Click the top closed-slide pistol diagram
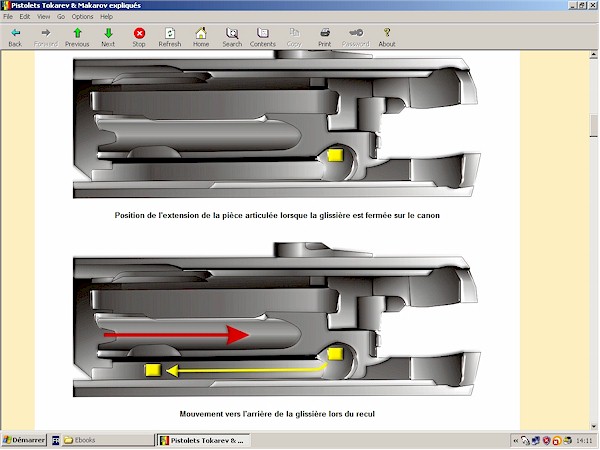 point(277,125)
